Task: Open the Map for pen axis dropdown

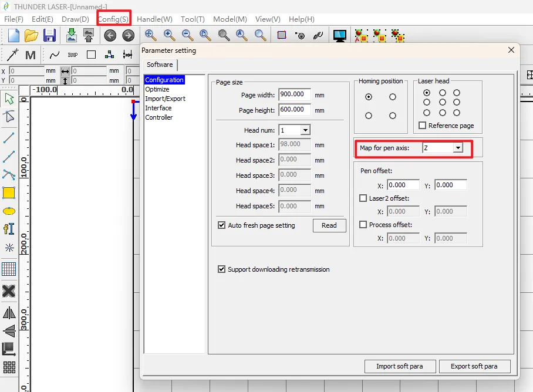Action: [457, 148]
